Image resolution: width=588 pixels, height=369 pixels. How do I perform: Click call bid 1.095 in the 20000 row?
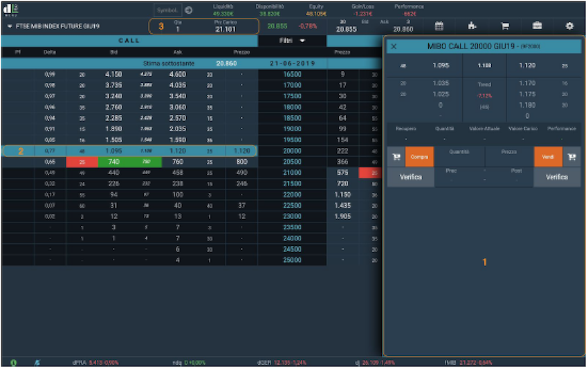click(x=113, y=151)
